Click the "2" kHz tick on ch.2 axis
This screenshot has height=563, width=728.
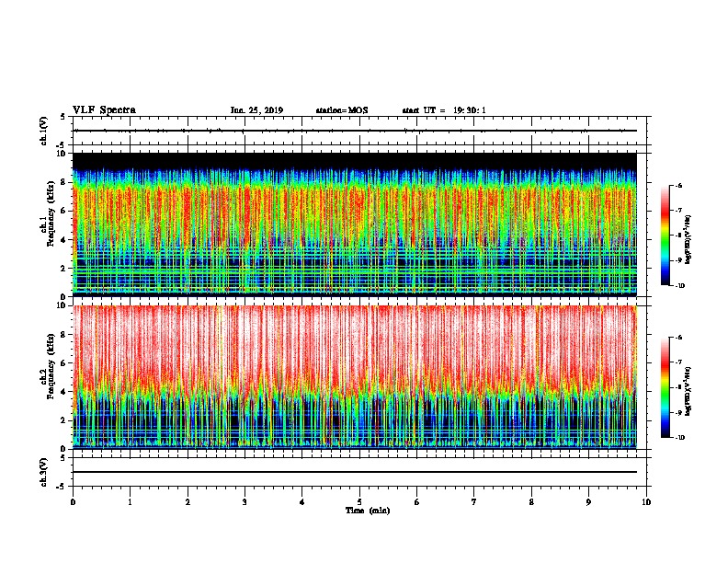[64, 420]
